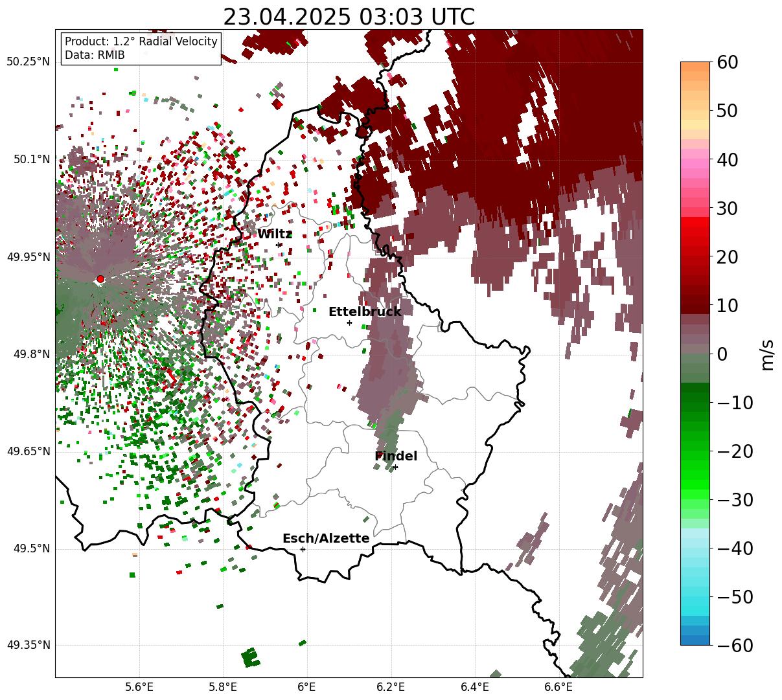Click the Esch/Alzette city label
The image size is (782, 700).
[x=326, y=539]
